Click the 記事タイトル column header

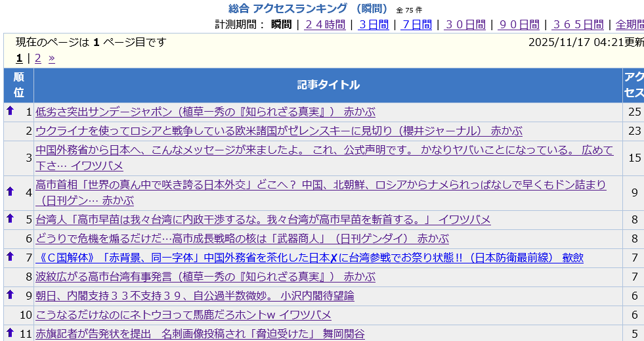(x=328, y=85)
